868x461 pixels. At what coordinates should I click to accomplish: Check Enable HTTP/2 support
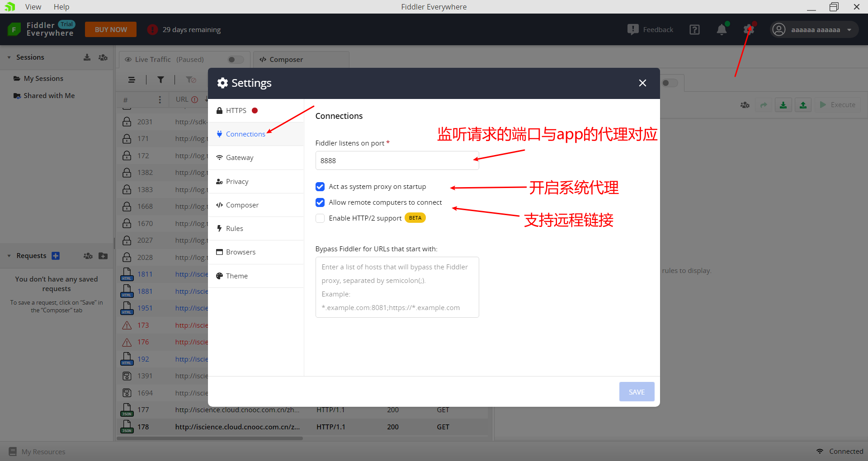coord(320,218)
